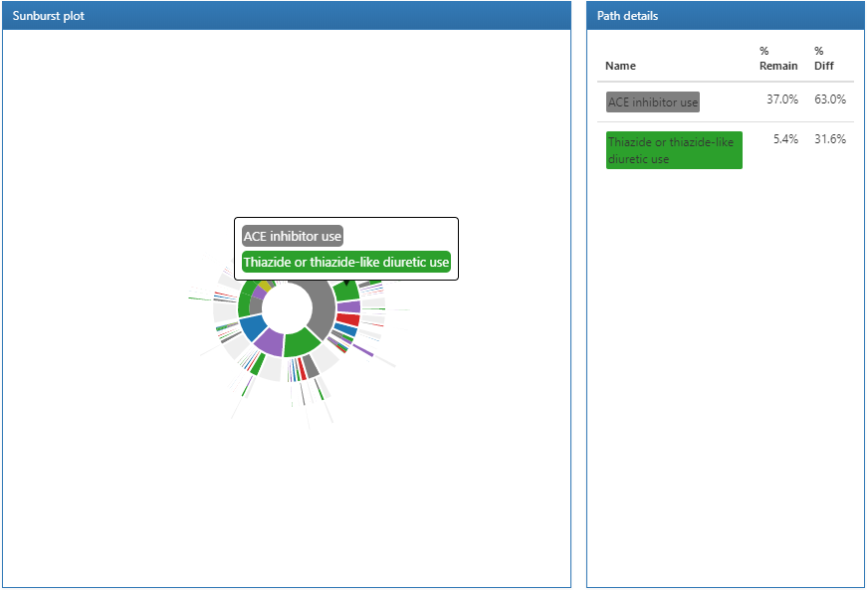Click ACE inhibitor use in Path details table
The width and height of the screenshot is (868, 590).
pos(653,101)
